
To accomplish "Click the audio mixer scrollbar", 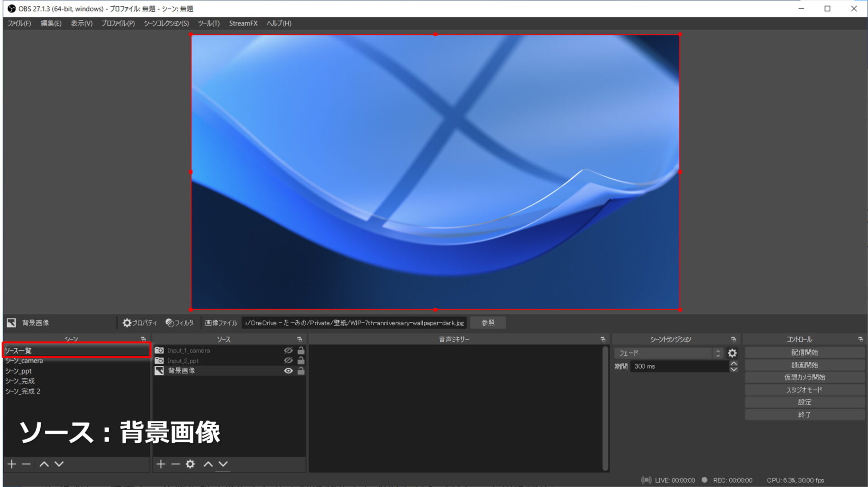I will pyautogui.click(x=605, y=408).
